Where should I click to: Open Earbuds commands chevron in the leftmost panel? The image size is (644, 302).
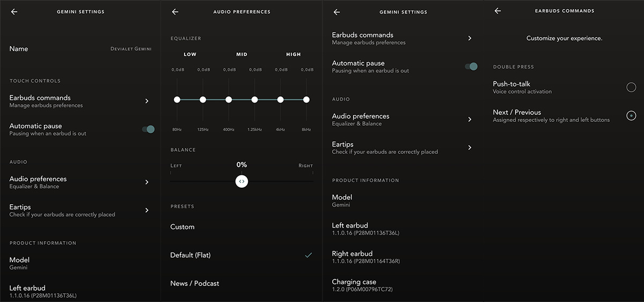147,101
